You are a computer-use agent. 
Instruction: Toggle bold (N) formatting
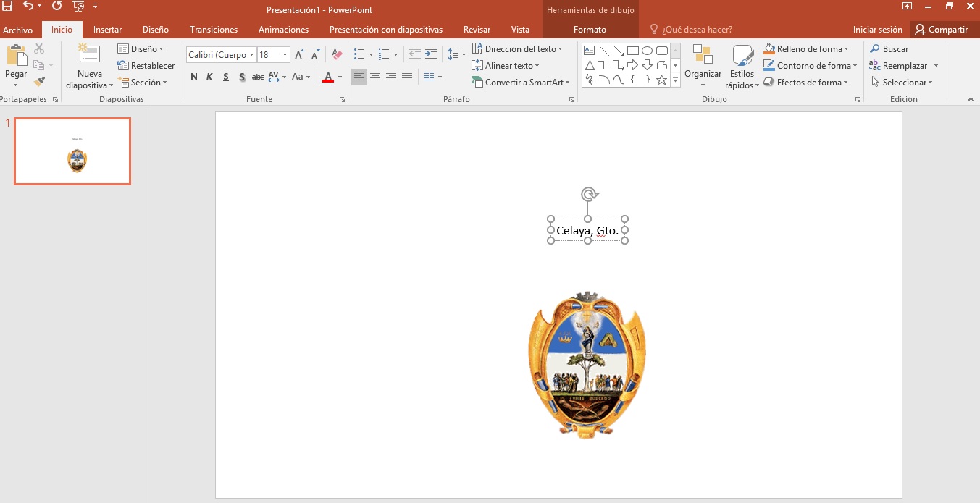[193, 77]
